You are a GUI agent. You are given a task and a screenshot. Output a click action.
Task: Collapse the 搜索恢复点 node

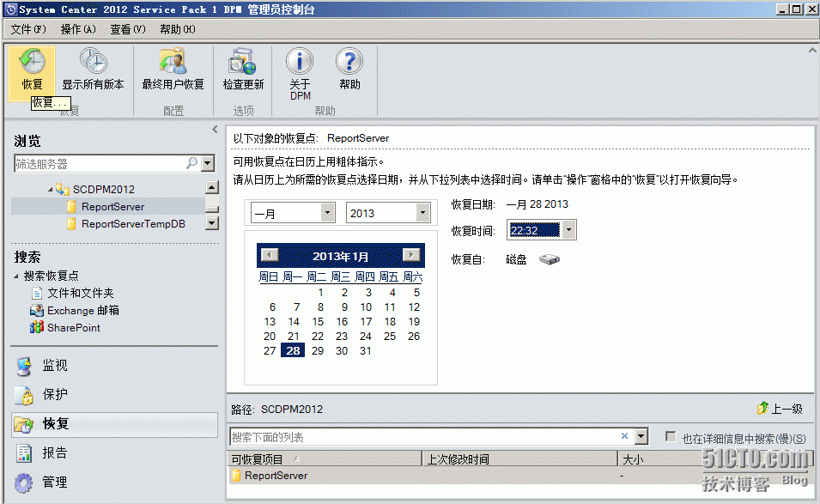pyautogui.click(x=16, y=276)
